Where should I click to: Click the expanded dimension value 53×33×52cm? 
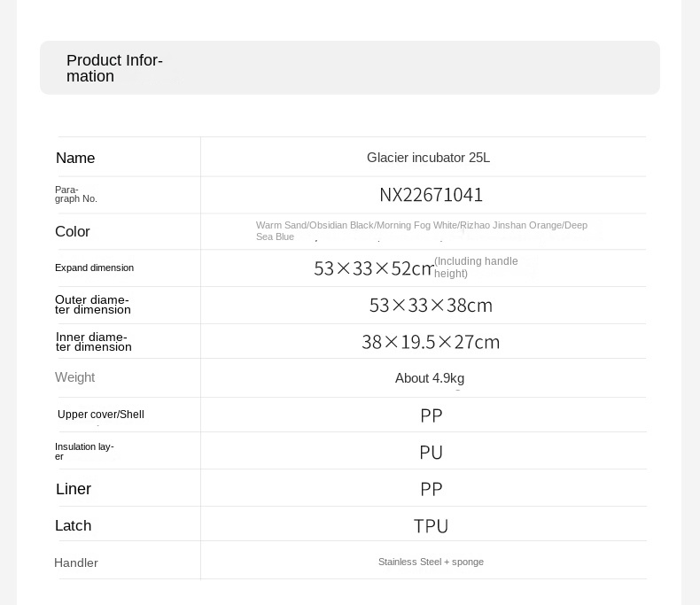pyautogui.click(x=373, y=268)
